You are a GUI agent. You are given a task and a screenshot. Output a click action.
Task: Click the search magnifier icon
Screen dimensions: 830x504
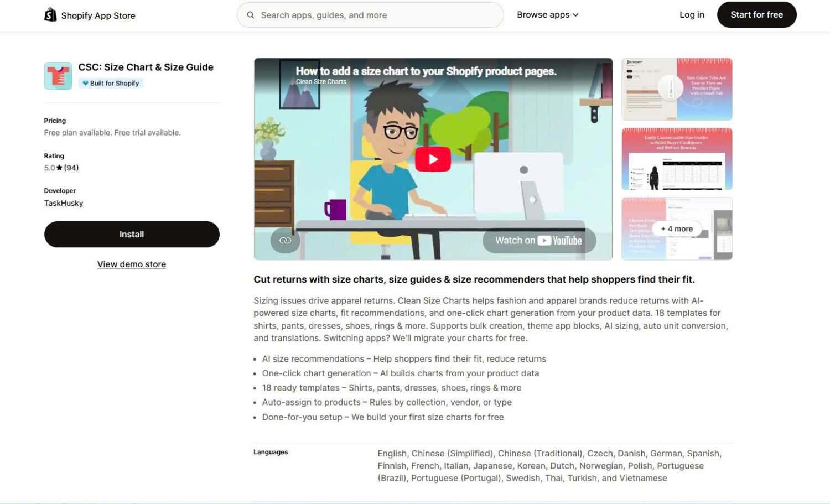pos(251,15)
